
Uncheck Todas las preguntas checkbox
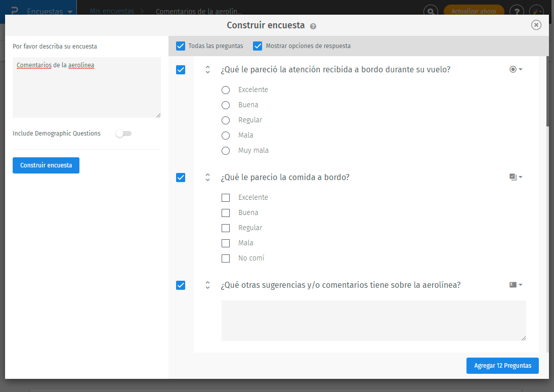(181, 46)
